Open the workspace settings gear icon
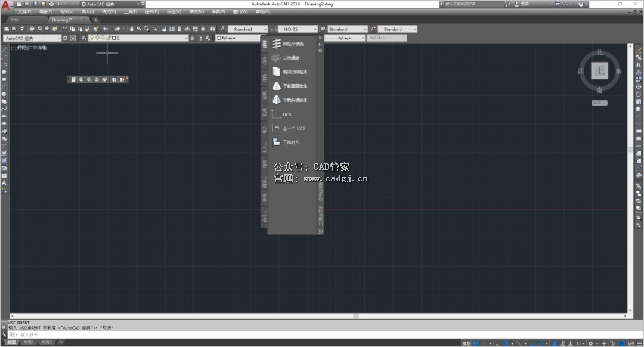 (66, 38)
